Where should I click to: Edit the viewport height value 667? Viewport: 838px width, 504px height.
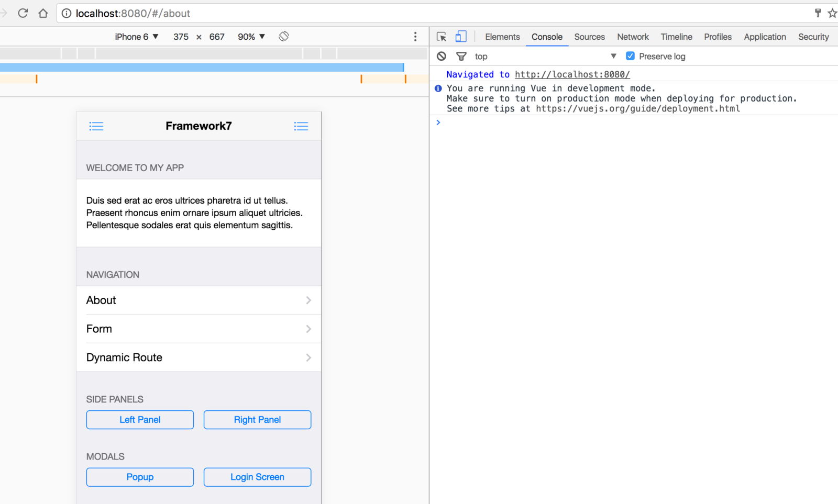217,37
